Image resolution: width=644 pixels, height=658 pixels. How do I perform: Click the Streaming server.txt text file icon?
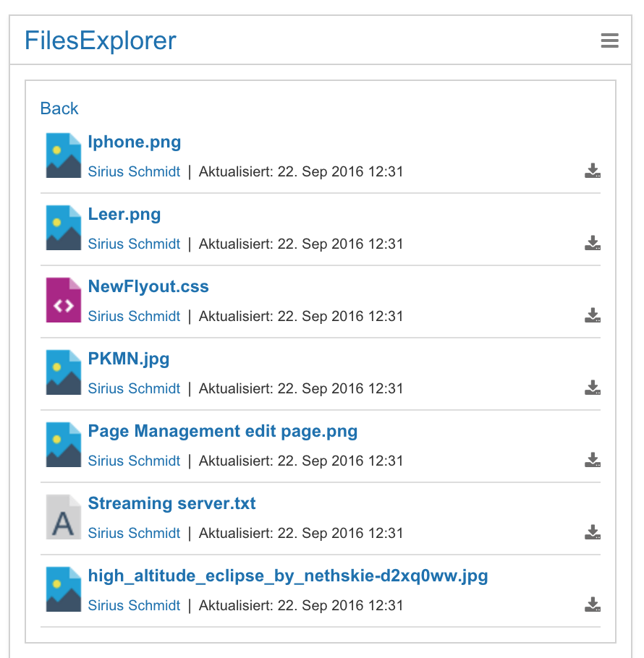pos(63,517)
